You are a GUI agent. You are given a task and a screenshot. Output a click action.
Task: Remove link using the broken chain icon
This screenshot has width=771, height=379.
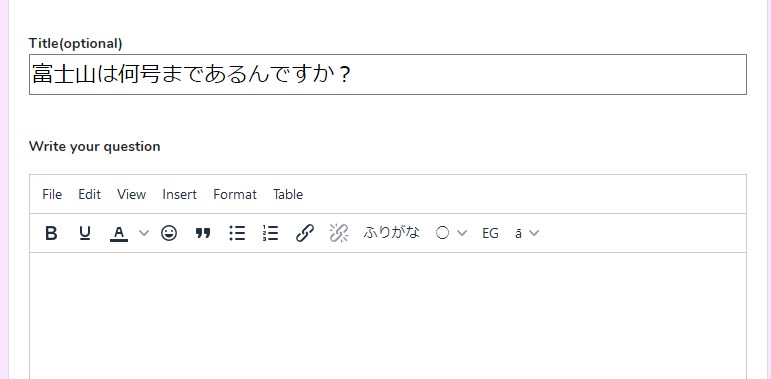(339, 233)
